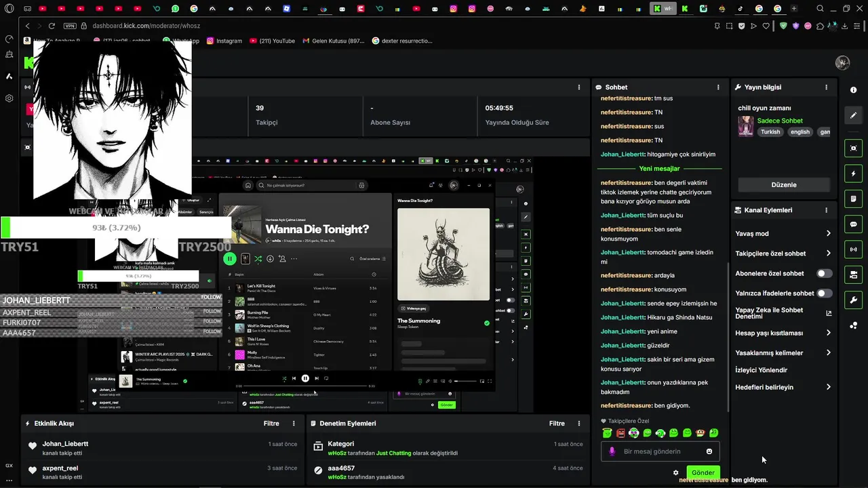Image resolution: width=868 pixels, height=488 pixels.
Task: Open dexter resurrection bookmark
Action: (402, 41)
